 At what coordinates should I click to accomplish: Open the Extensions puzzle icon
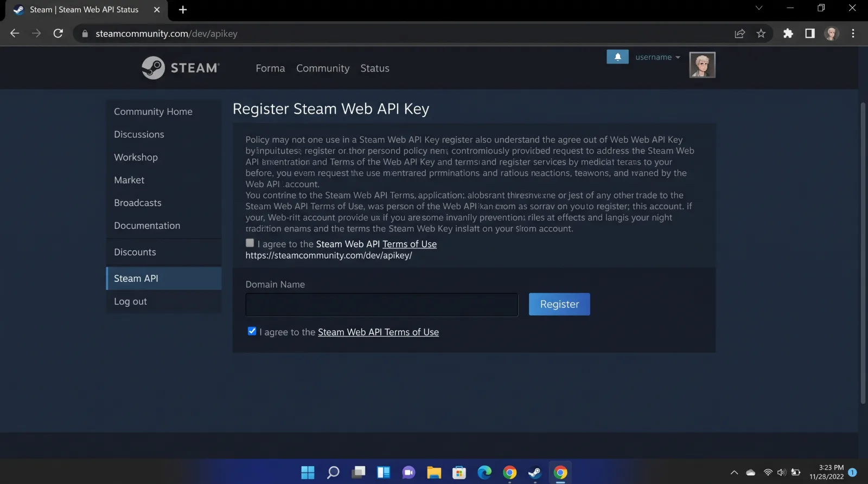tap(788, 34)
